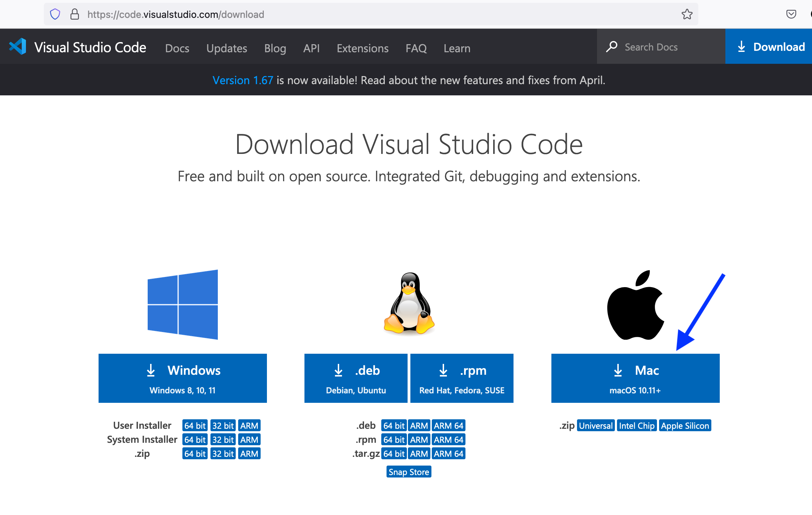This screenshot has width=812, height=515.
Task: Click the browser URL address bar
Action: tap(371, 14)
